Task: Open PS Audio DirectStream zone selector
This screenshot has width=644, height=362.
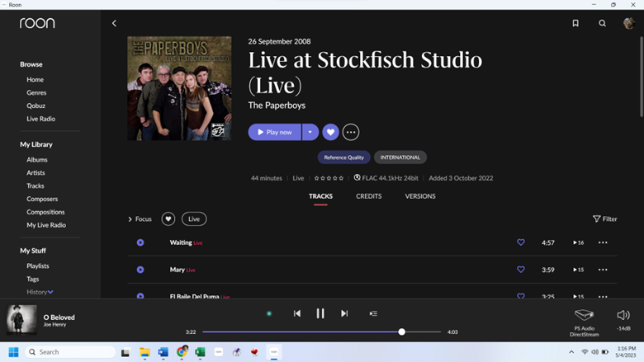Action: (584, 322)
